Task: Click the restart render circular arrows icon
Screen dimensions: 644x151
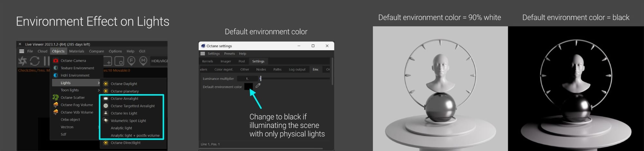Action: pyautogui.click(x=35, y=61)
